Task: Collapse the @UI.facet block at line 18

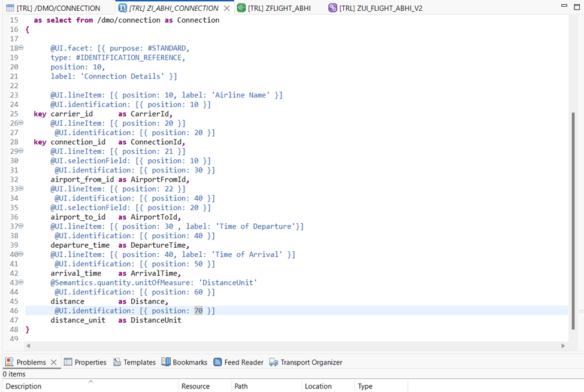Action: click(22, 48)
